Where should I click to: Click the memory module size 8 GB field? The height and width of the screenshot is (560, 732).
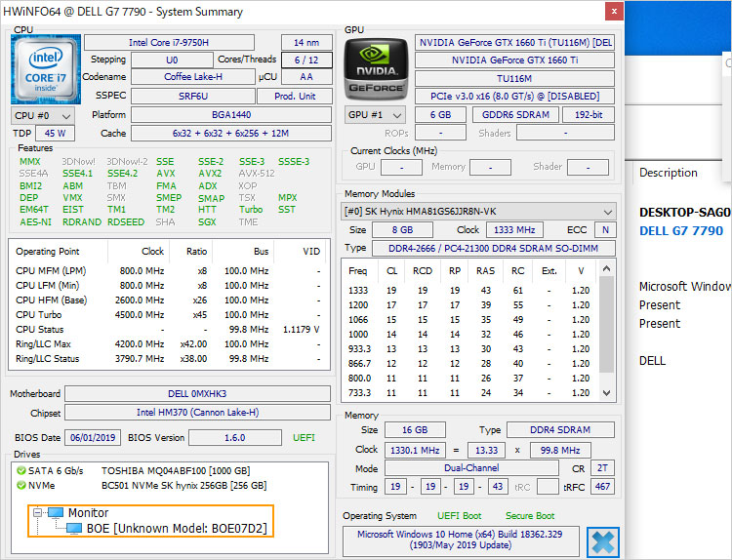pos(402,230)
